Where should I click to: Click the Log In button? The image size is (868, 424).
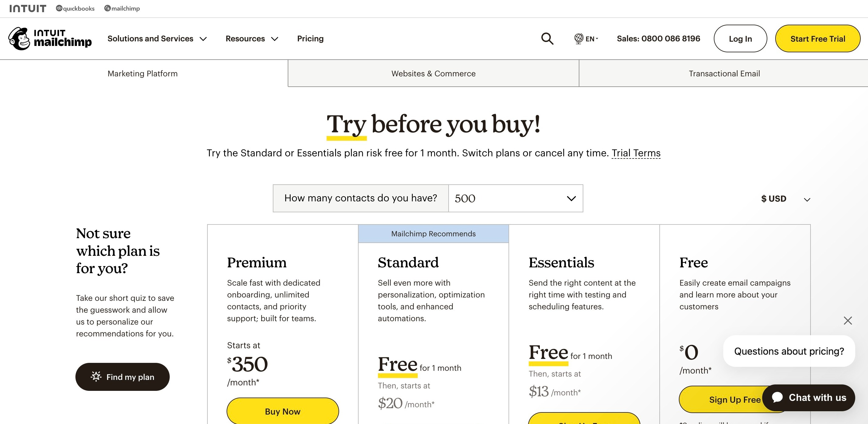(740, 39)
